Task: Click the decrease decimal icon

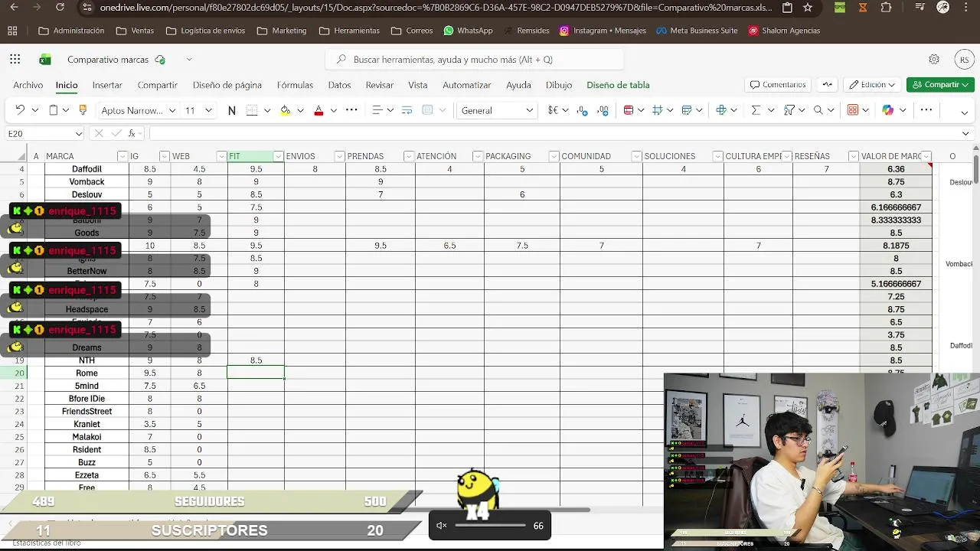Action: click(x=603, y=110)
